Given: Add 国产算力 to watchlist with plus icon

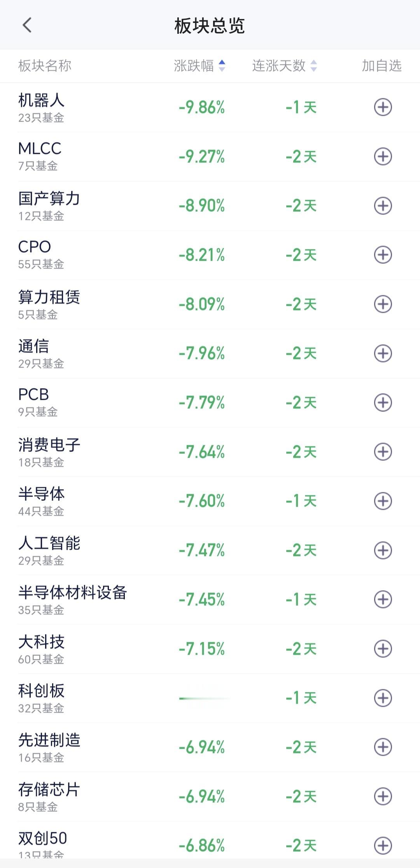Looking at the screenshot, I should [383, 206].
